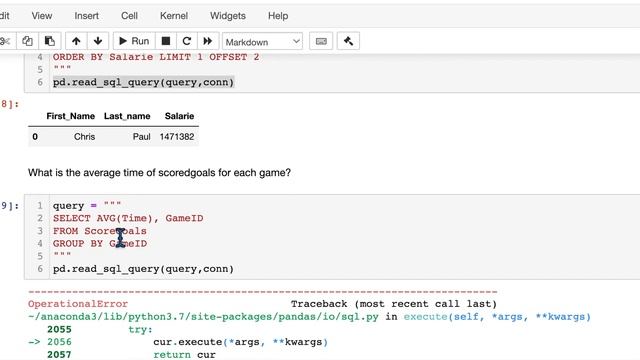Restart kernel and run all cells icon

click(x=208, y=41)
